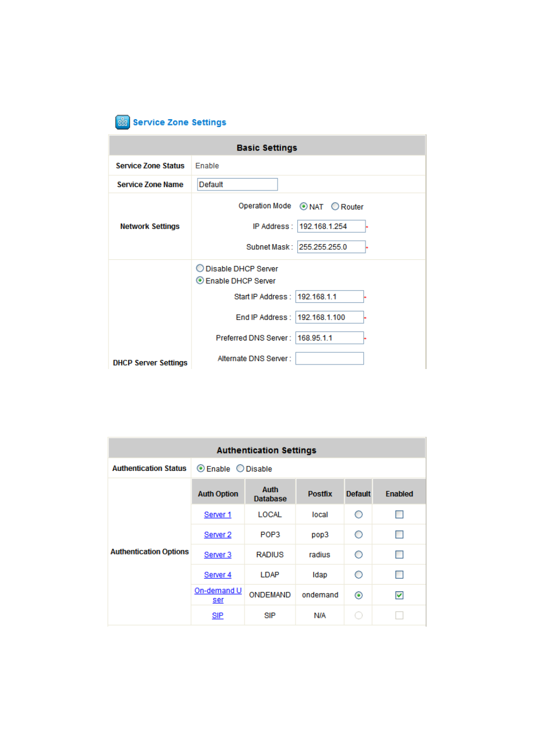
Task: Click the 'ldap' postfix cell
Action: click(320, 575)
